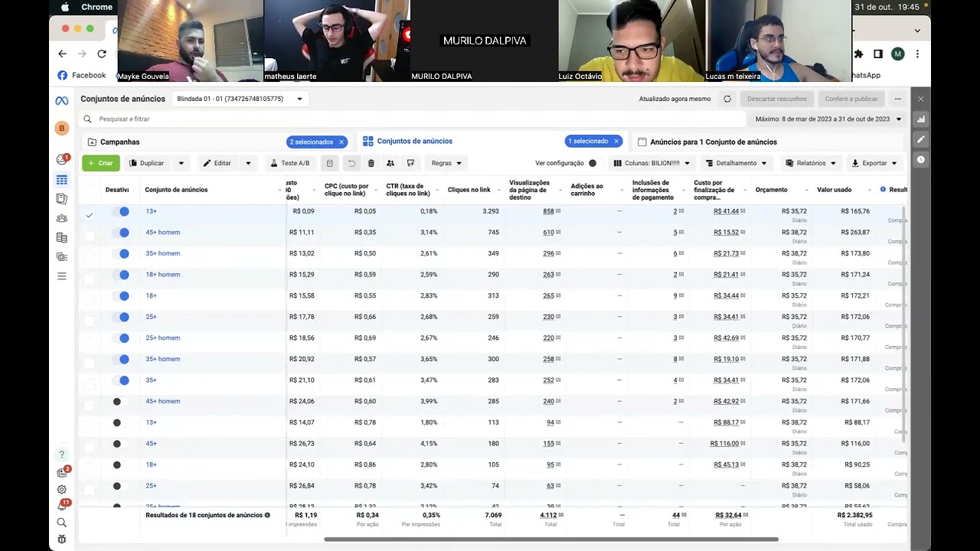Sort by the Cliques no link column header
Screen dimensions: 980x551
469,190
